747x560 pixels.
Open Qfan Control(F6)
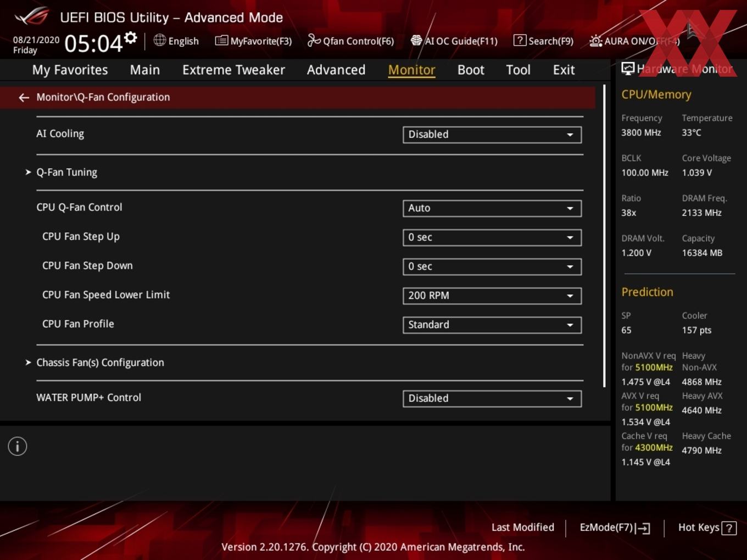pyautogui.click(x=350, y=41)
